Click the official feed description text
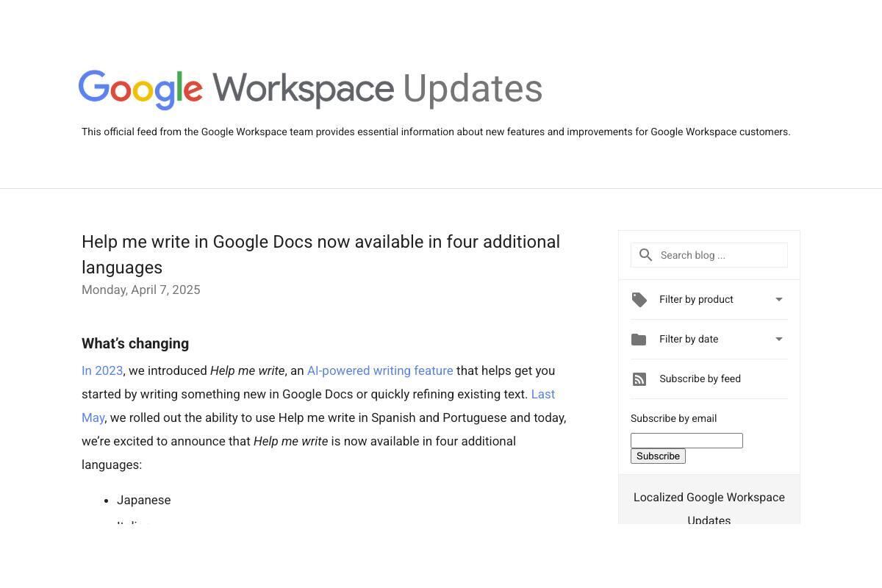Screen dimensions: 882x588 coord(436,132)
